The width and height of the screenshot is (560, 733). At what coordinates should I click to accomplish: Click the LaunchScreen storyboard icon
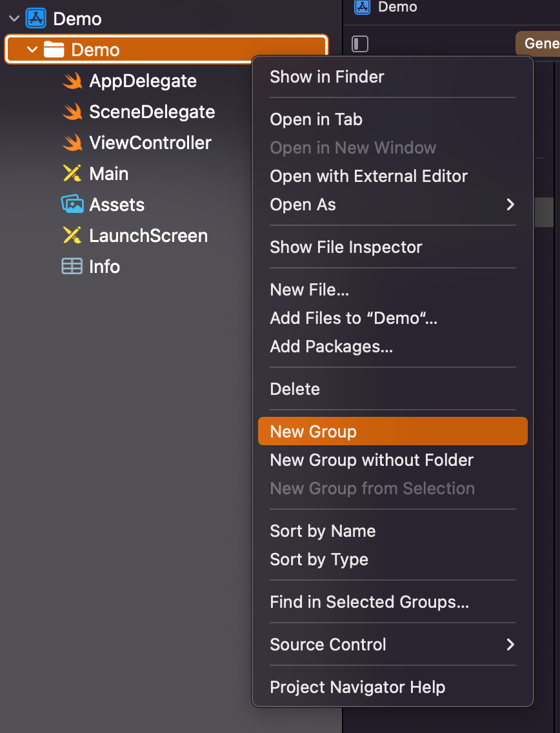[x=72, y=236]
